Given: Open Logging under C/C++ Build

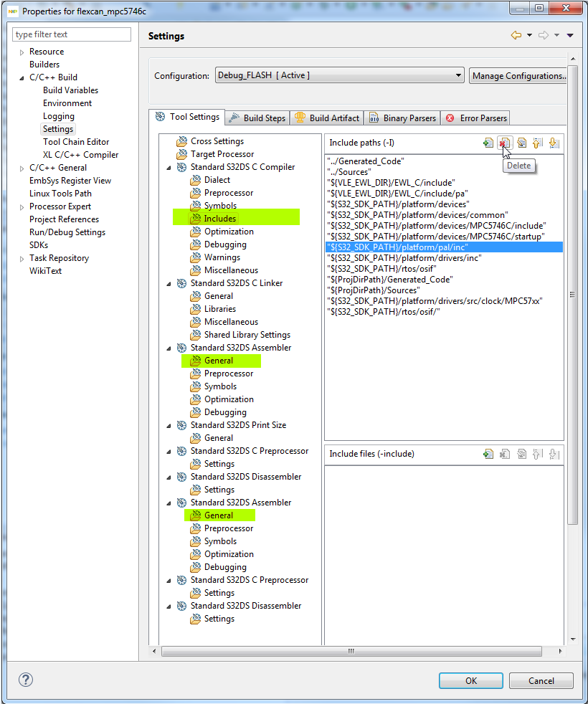Looking at the screenshot, I should 58,116.
